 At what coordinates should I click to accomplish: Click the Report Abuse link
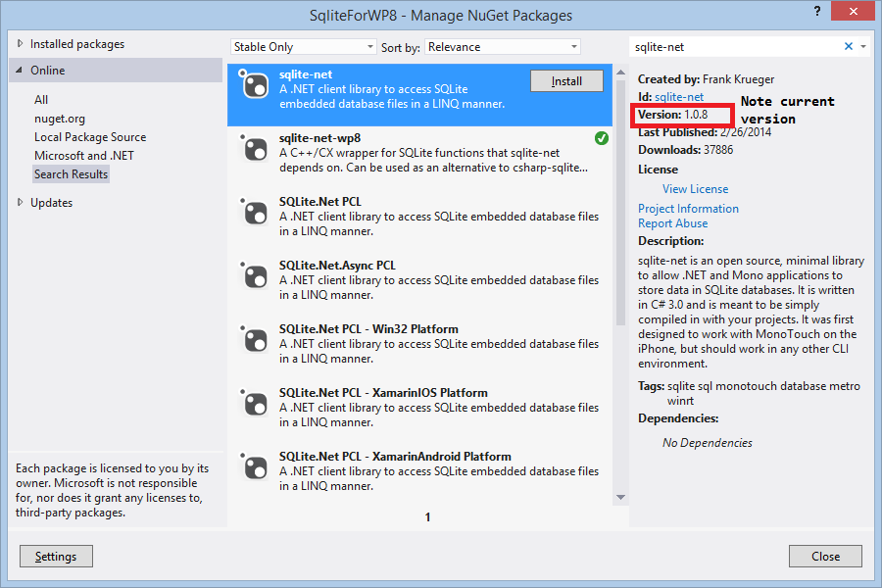pyautogui.click(x=672, y=223)
